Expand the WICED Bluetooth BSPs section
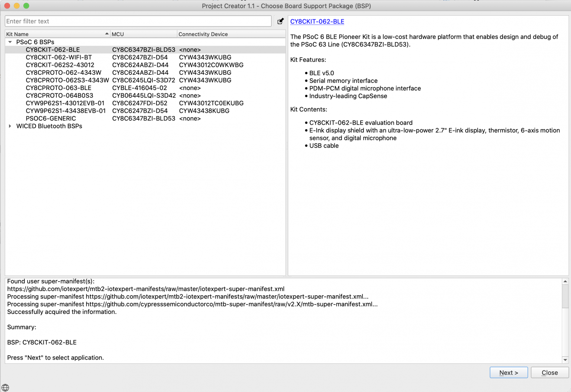The width and height of the screenshot is (571, 392). point(10,126)
